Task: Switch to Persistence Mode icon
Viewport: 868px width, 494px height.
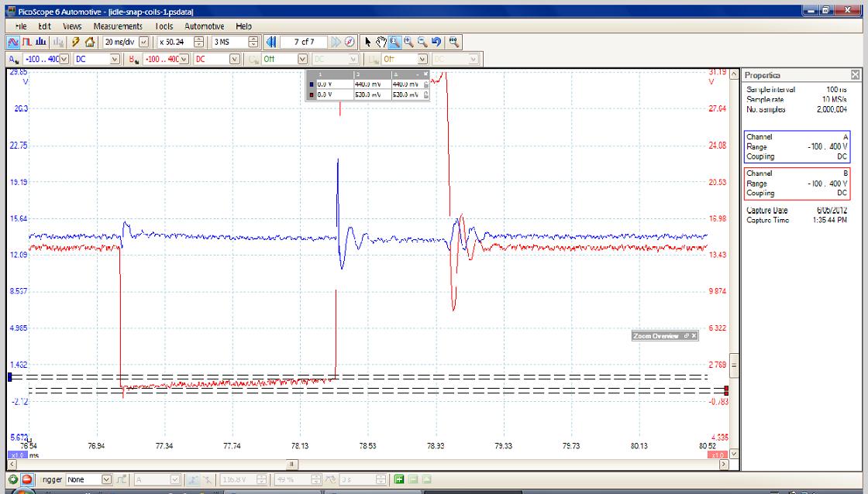Action: (26, 42)
